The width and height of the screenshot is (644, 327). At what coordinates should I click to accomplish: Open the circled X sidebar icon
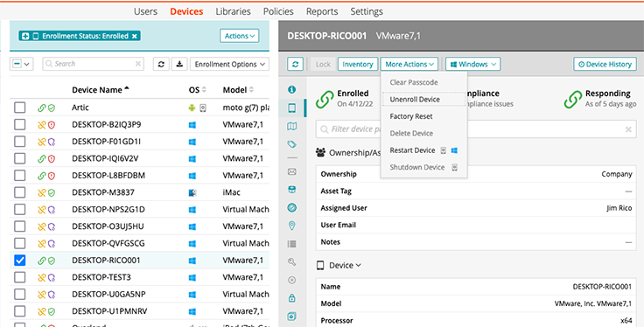pyautogui.click(x=292, y=280)
